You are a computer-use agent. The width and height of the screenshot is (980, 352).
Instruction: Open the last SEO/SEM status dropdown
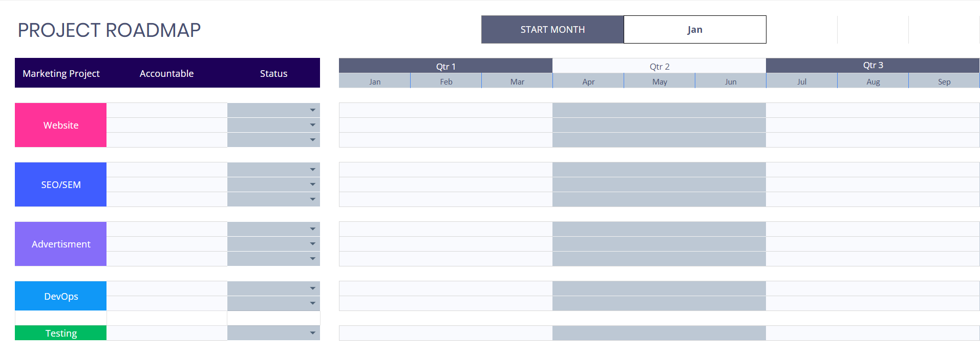coord(312,199)
